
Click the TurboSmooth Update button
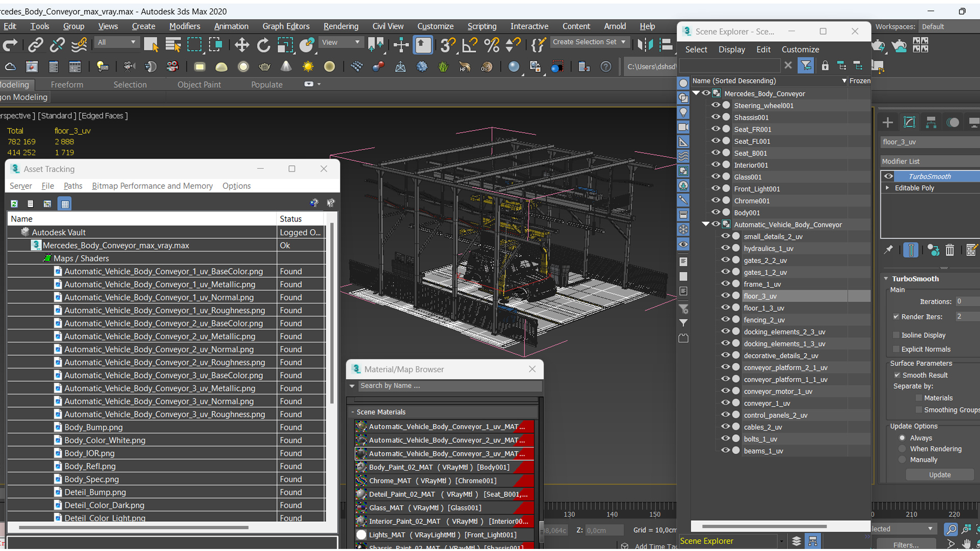940,474
